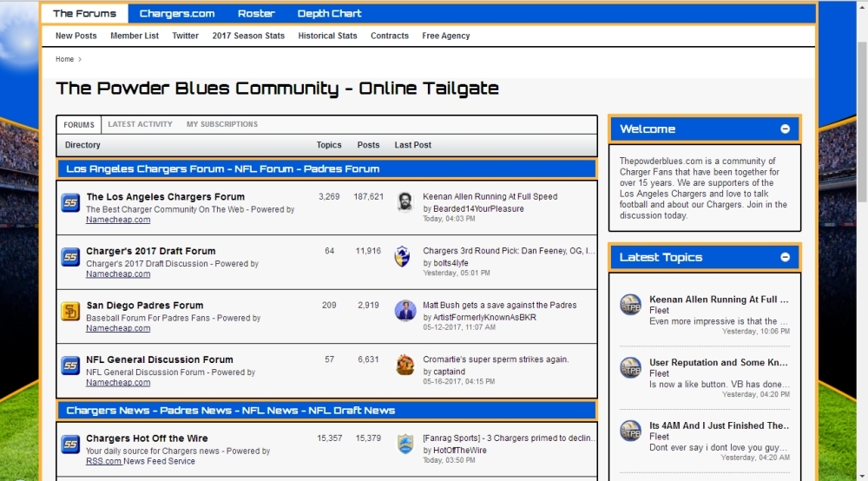Click the RSS.com link
The height and width of the screenshot is (481, 868).
(103, 461)
